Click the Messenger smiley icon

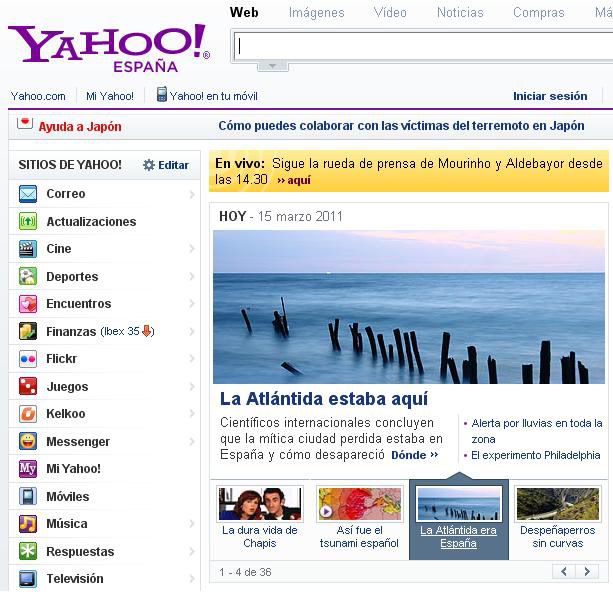coord(28,441)
